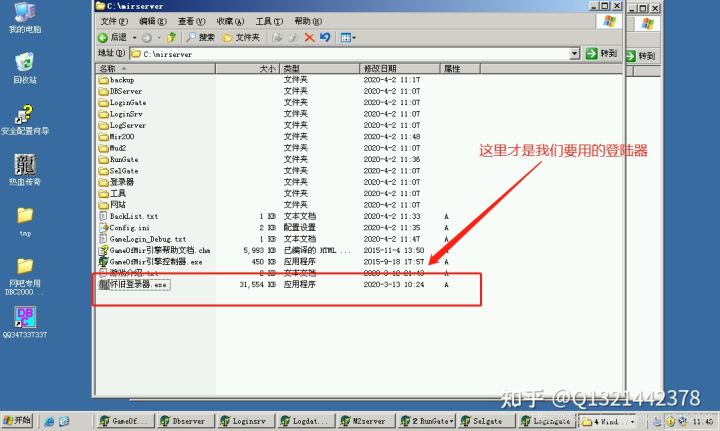Click the Start (开始) button

pos(17,421)
